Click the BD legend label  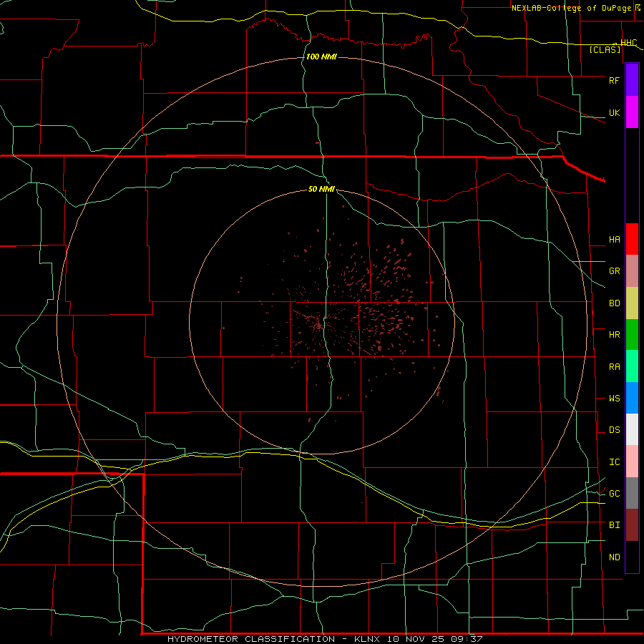pos(614,303)
